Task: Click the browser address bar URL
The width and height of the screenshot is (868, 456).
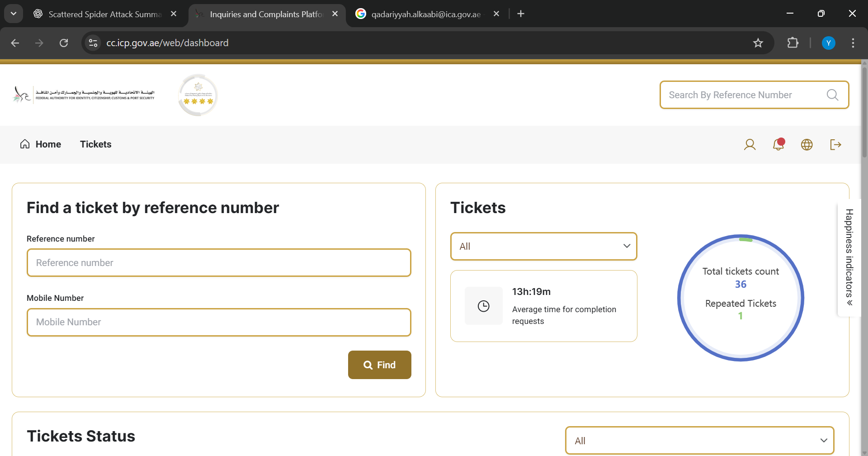Action: click(x=167, y=43)
